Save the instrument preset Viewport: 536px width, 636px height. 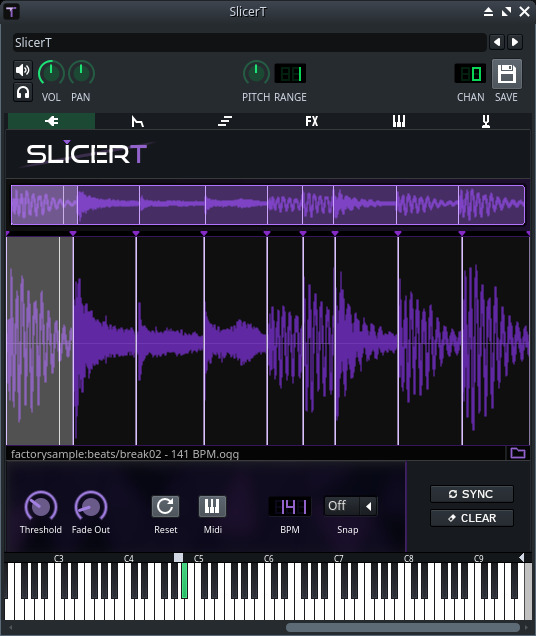tap(507, 74)
